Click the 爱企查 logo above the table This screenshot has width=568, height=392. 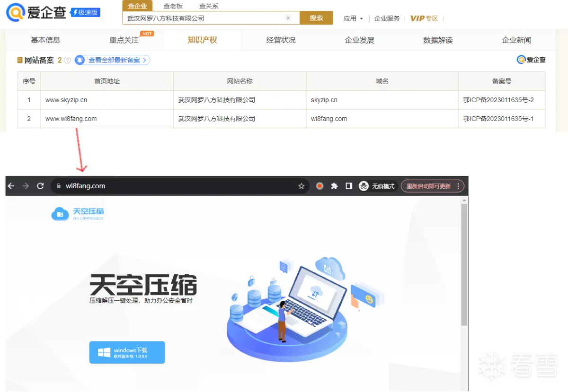[531, 60]
